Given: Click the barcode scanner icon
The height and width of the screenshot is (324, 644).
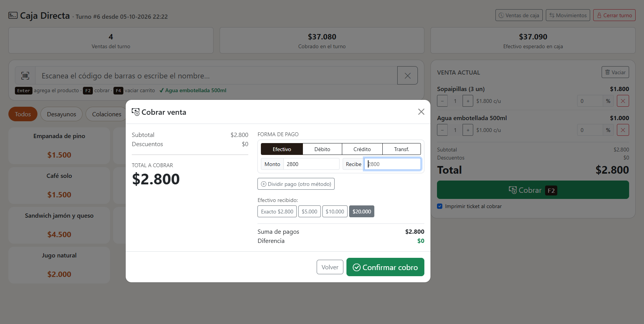Looking at the screenshot, I should click(x=25, y=76).
